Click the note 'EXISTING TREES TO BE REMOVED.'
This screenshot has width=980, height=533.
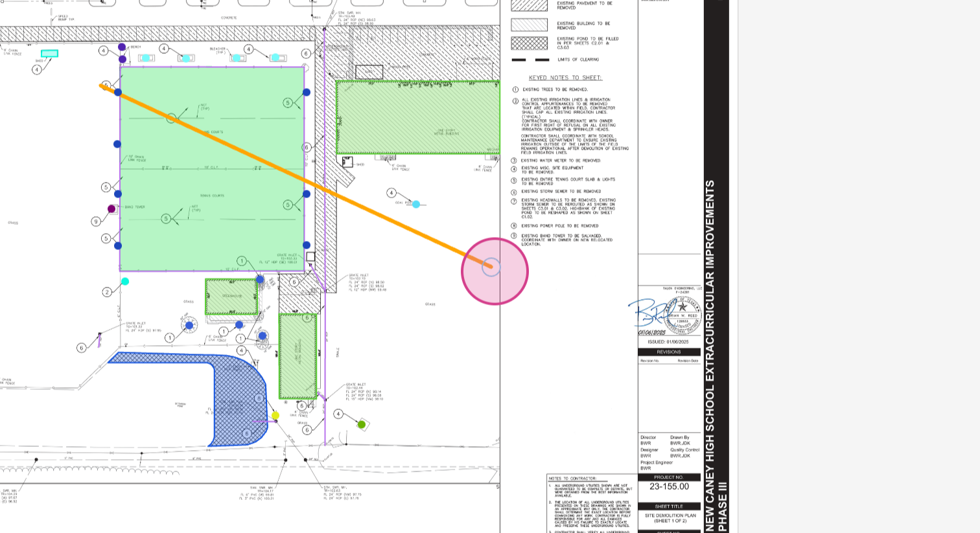tap(555, 89)
